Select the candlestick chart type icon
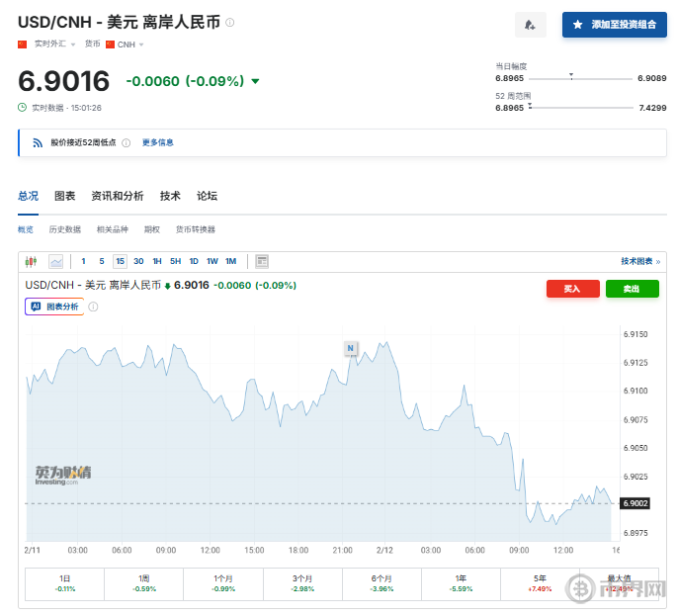677x616 pixels. coord(31,261)
